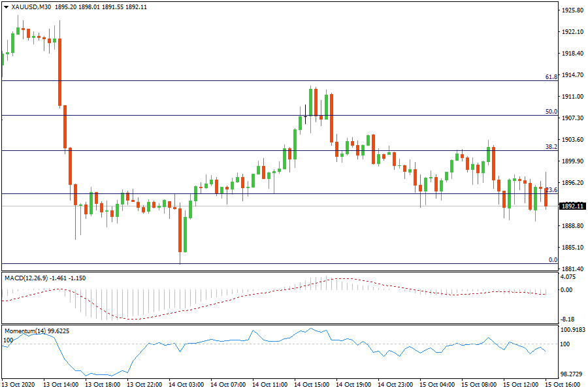Select the 38.2 Fibonacci level label

click(x=551, y=147)
